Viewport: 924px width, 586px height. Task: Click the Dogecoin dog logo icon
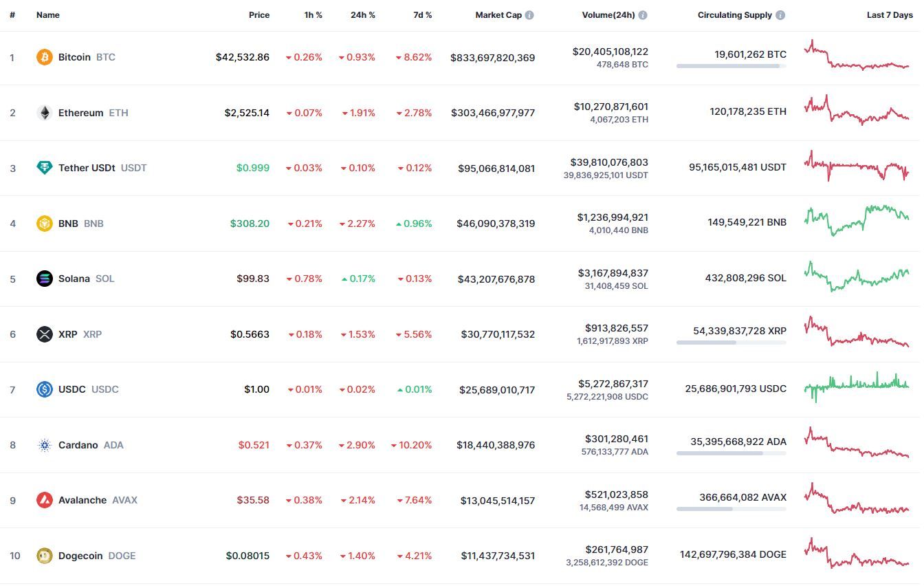(45, 556)
